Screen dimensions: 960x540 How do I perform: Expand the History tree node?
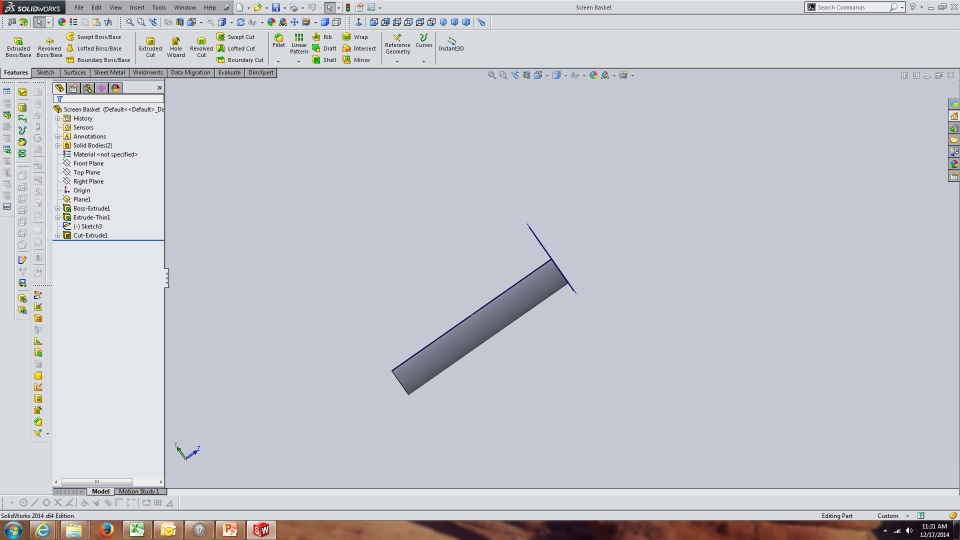(x=58, y=118)
